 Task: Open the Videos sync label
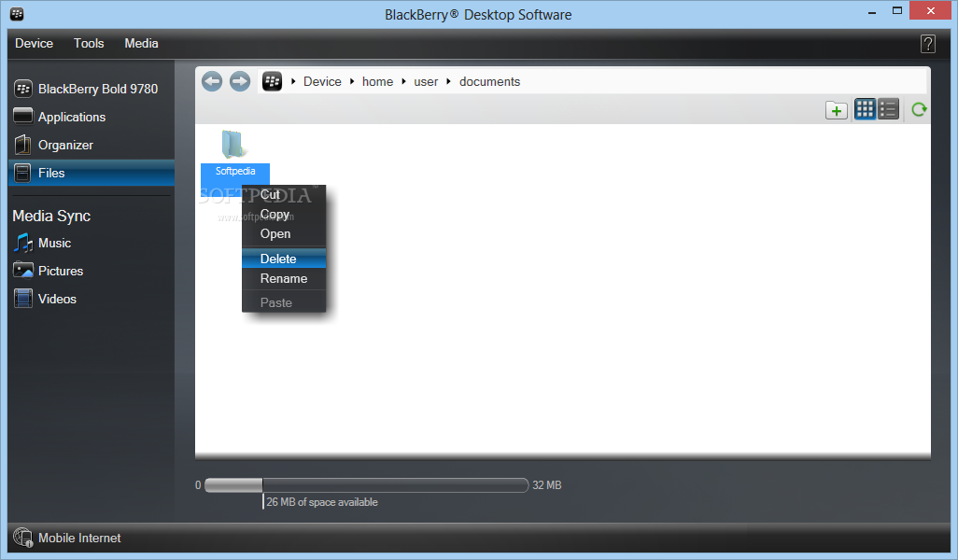[x=57, y=300]
